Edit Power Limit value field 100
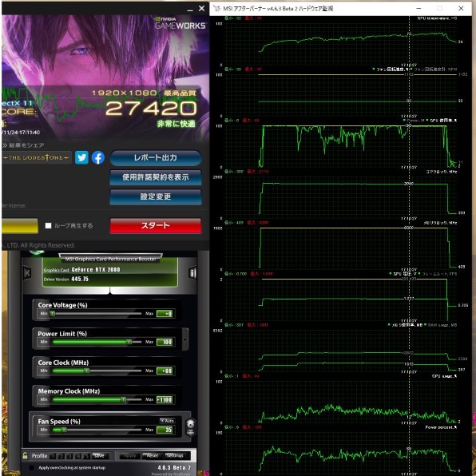The width and height of the screenshot is (476, 476). pyautogui.click(x=165, y=342)
